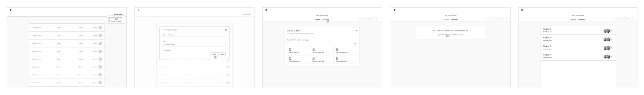Click the document icon on the Tactical Briefing E card
The width and height of the screenshot is (644, 95).
337,59
